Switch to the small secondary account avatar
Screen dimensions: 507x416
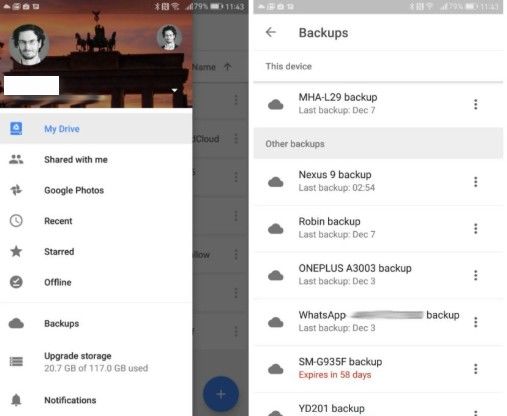169,37
